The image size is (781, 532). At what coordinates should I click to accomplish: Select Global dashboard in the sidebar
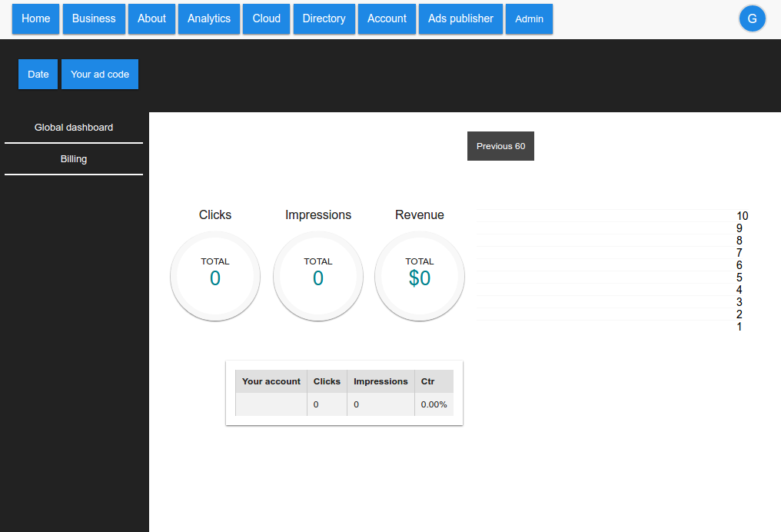pyautogui.click(x=74, y=128)
